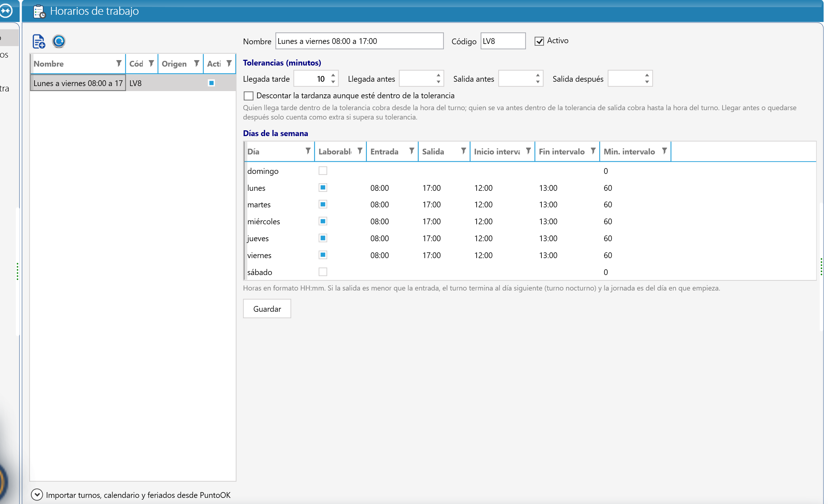
Task: Decrease Salida después tolerance value
Action: point(647,82)
